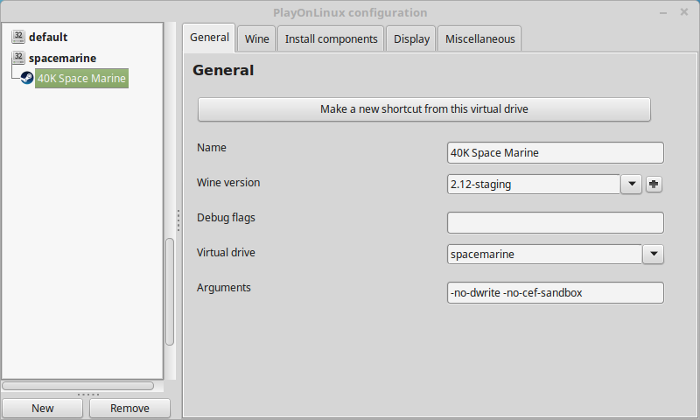Click the 32-bit drive icon beside spacemarine

pos(18,58)
